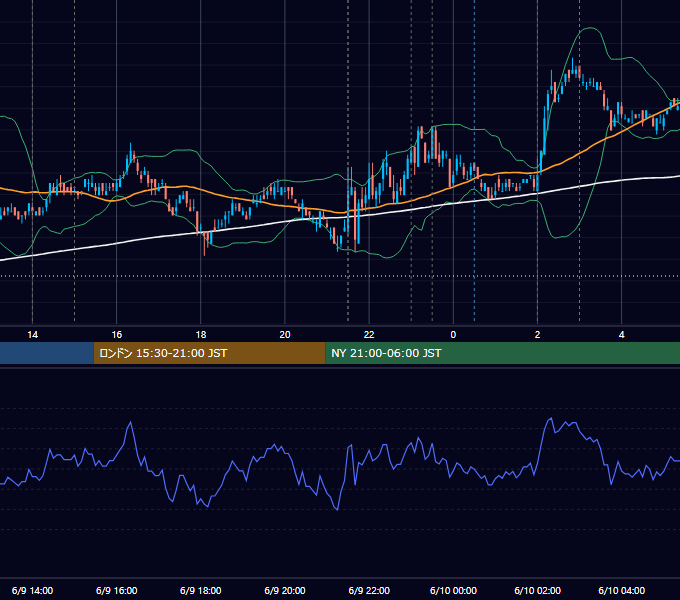
Task: Click the 6/10 04:00 date label
Action: click(x=621, y=590)
